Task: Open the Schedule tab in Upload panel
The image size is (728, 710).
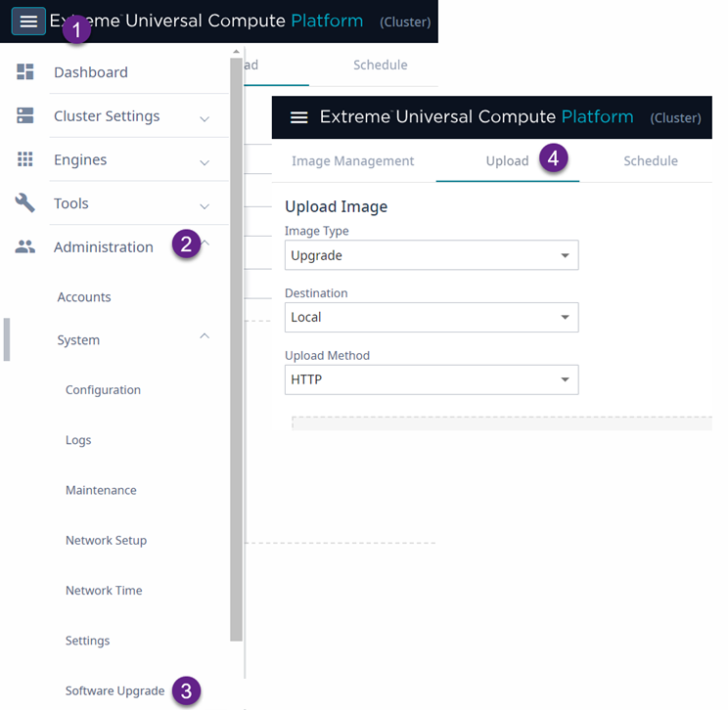Action: 650,161
